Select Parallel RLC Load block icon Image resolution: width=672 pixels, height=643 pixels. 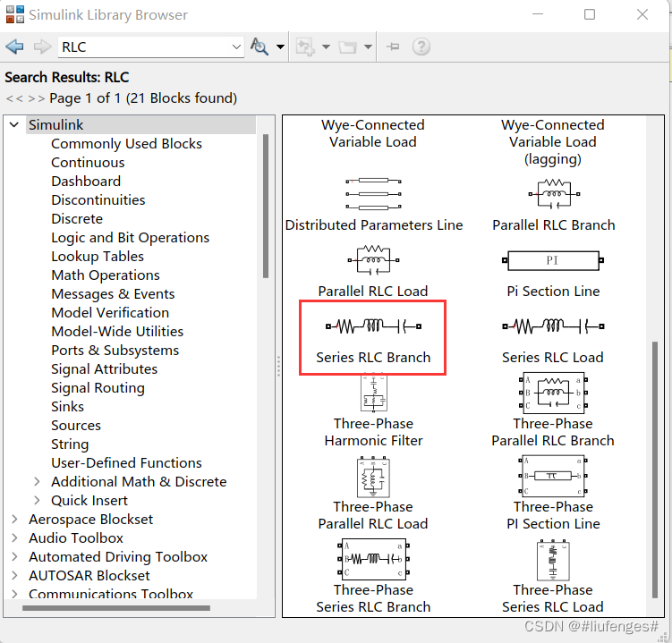tap(373, 260)
